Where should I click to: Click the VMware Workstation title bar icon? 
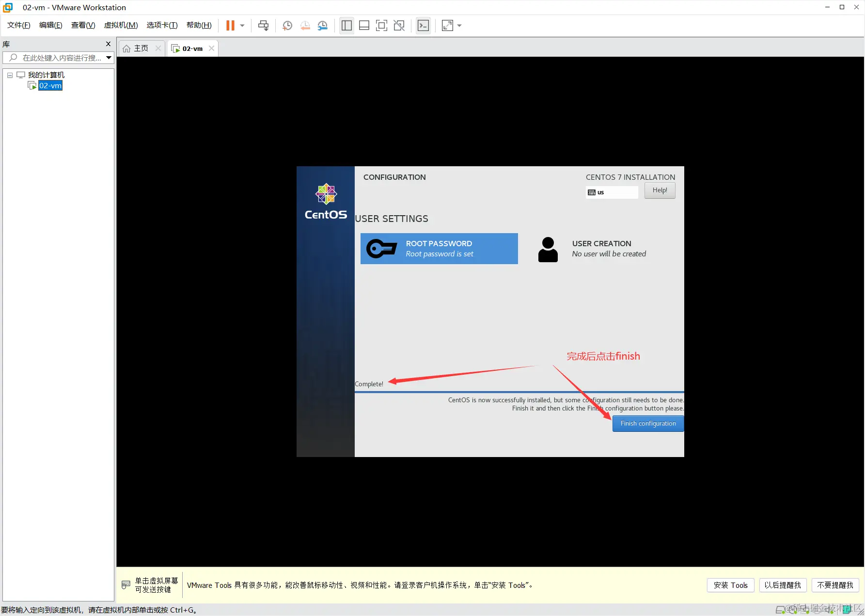click(x=8, y=7)
